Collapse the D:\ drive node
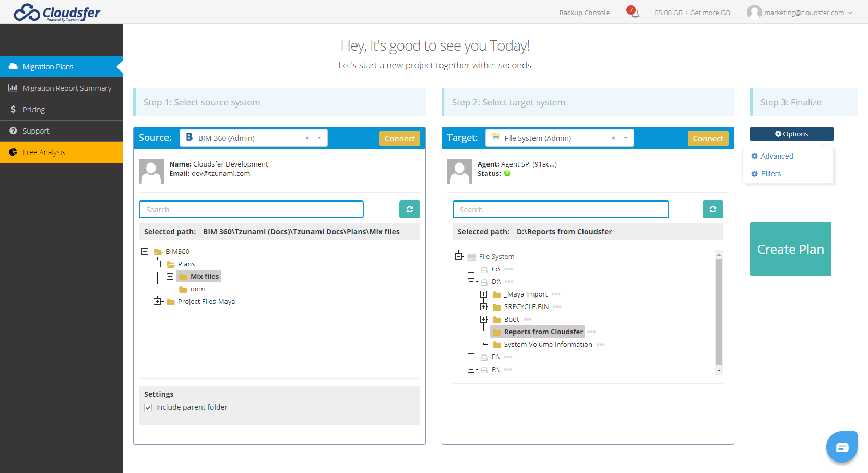The image size is (868, 473). point(471,281)
